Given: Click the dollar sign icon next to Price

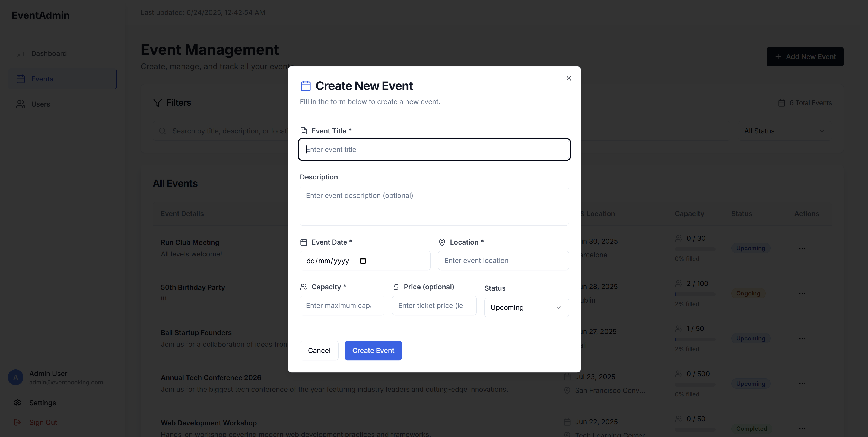Looking at the screenshot, I should 396,287.
